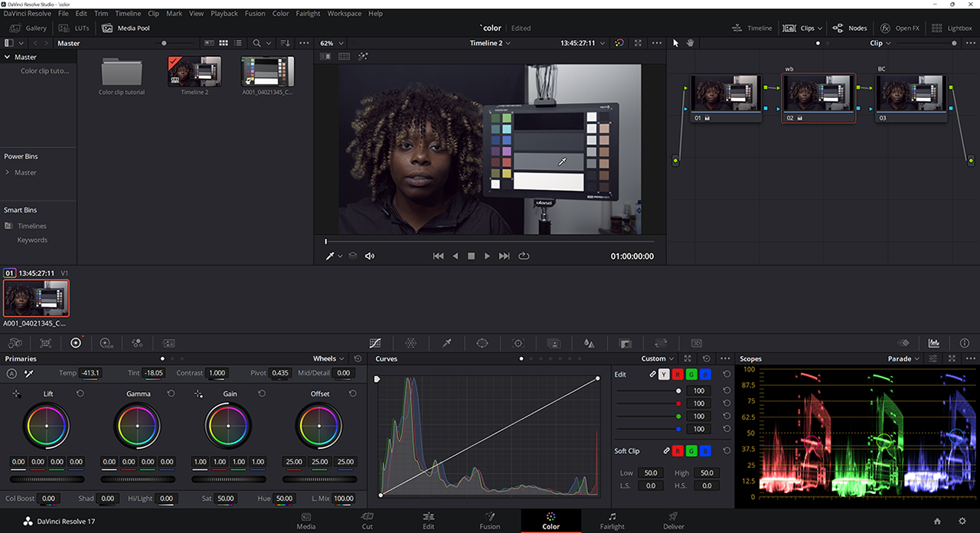Open the Curves Custom mode dropdown
The image size is (980, 533).
click(658, 358)
